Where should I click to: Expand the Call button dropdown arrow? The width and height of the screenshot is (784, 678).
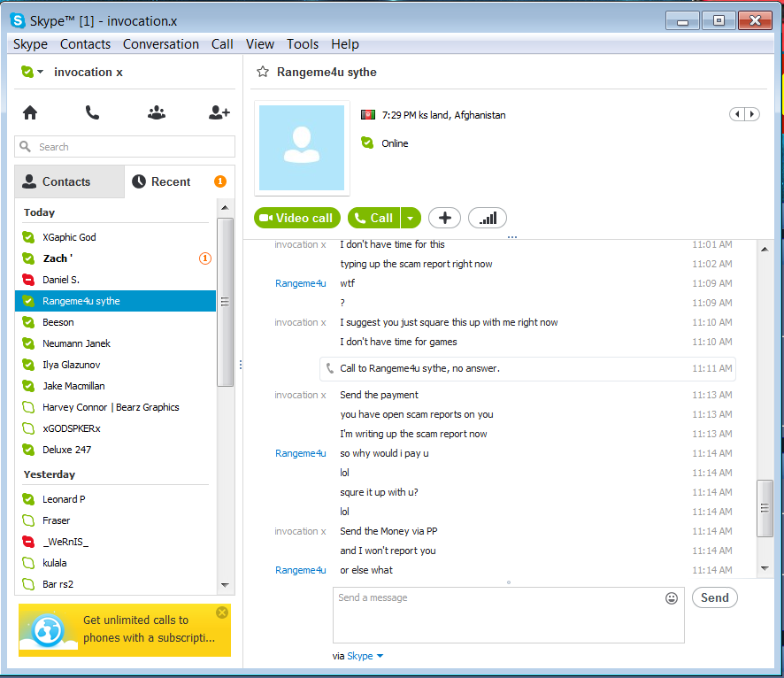[410, 218]
